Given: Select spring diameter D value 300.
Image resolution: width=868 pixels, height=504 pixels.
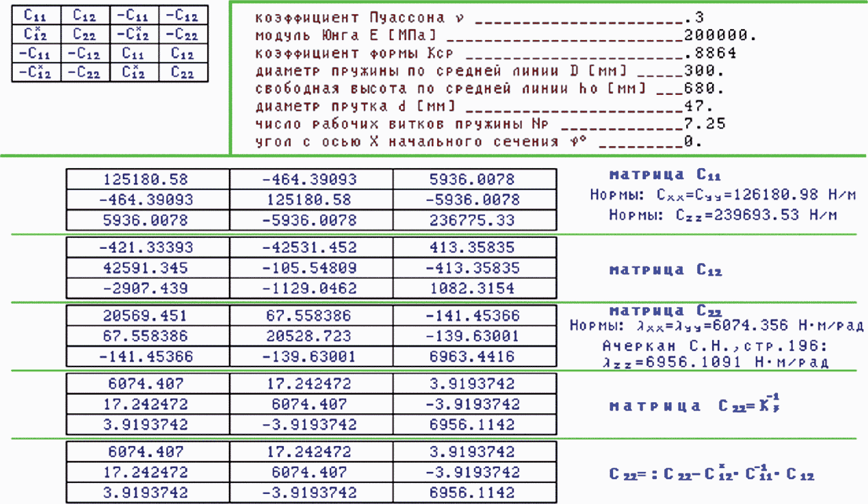Looking at the screenshot, I should 704,71.
